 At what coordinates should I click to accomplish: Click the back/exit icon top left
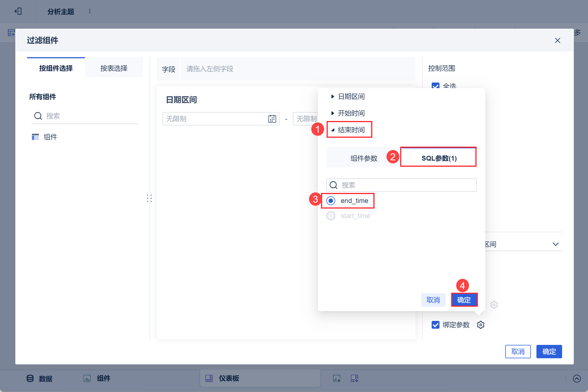coord(18,11)
